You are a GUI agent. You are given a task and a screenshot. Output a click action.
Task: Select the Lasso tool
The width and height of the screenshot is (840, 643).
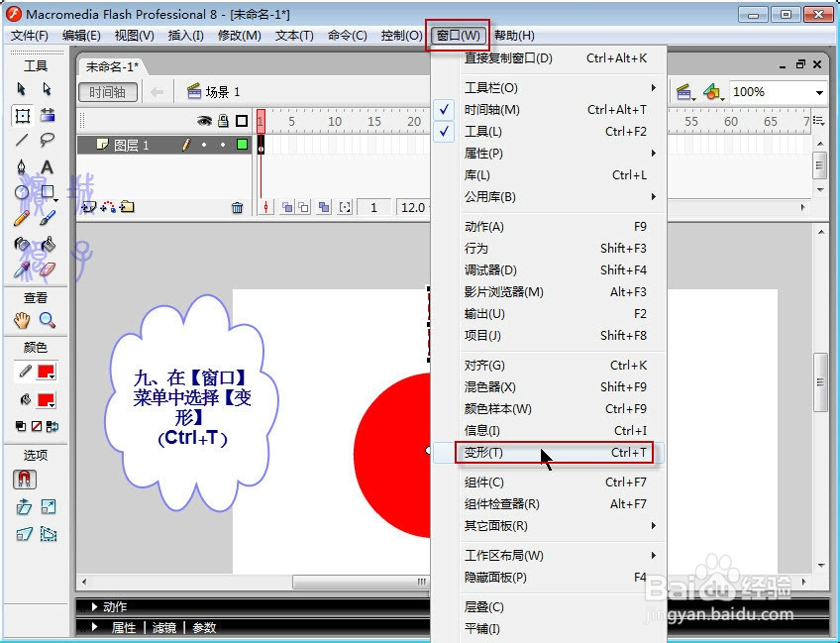coord(48,141)
